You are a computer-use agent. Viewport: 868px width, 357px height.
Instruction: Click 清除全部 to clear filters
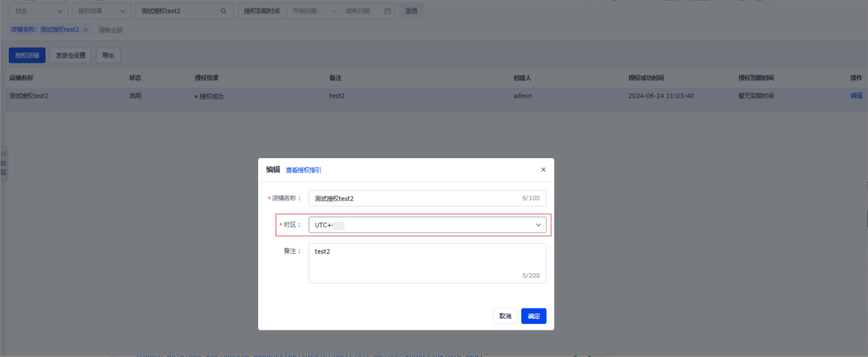(x=110, y=30)
